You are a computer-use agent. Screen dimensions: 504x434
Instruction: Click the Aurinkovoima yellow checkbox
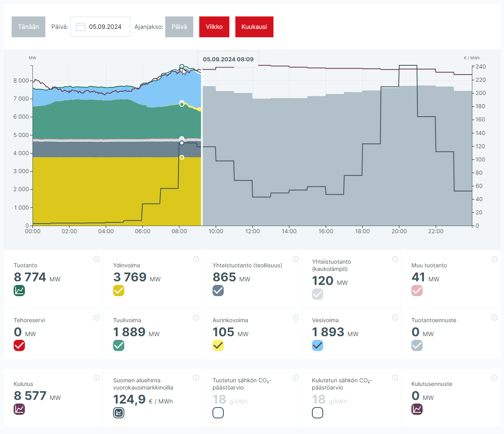218,345
